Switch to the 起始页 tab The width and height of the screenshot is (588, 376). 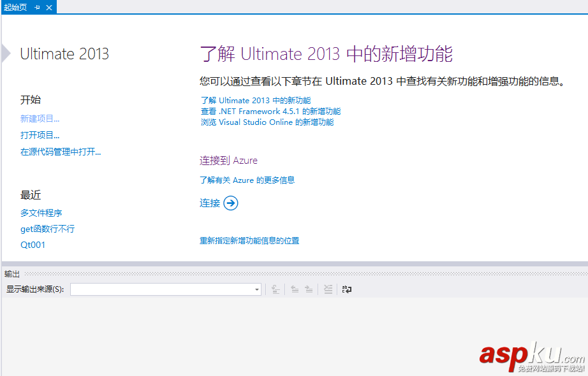(15, 8)
